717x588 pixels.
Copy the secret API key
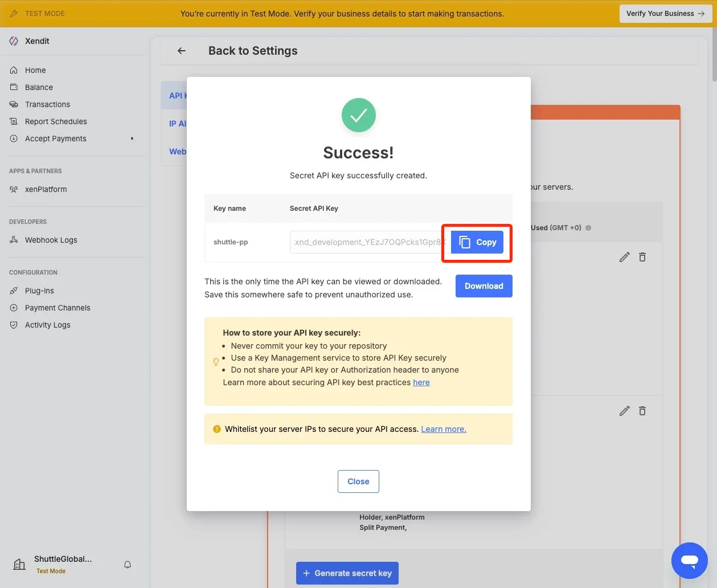pos(477,242)
